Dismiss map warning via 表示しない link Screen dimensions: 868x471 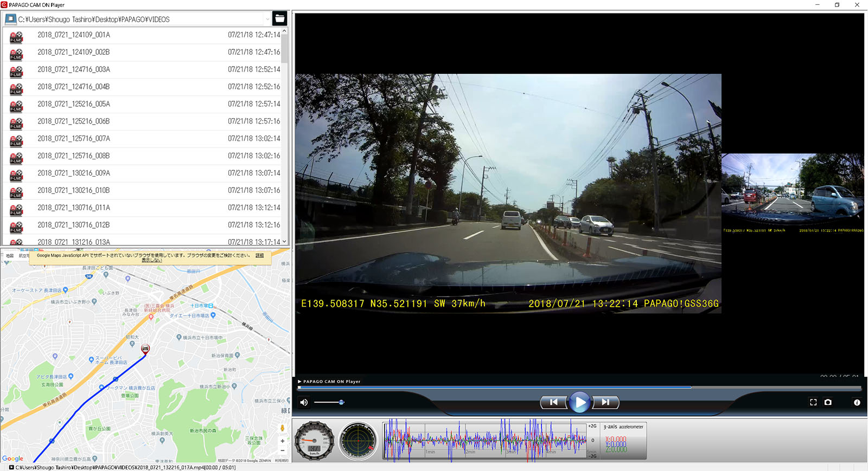coord(152,260)
